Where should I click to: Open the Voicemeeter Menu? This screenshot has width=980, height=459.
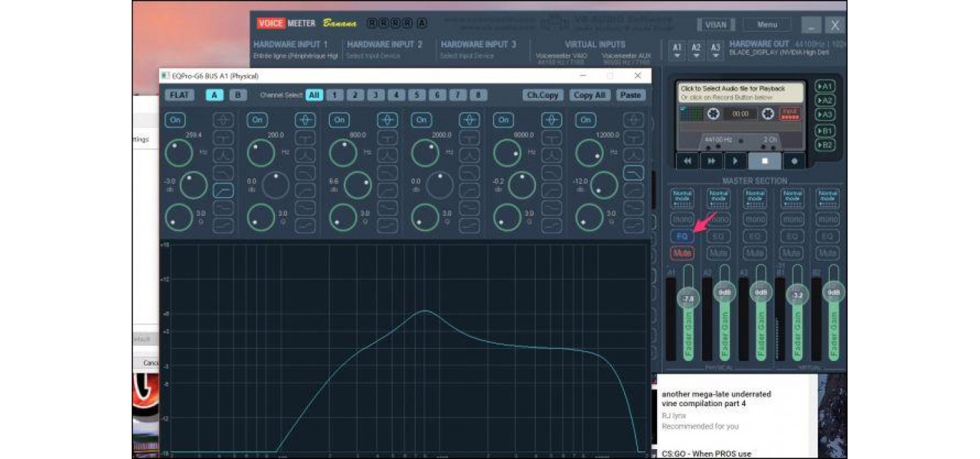(766, 24)
